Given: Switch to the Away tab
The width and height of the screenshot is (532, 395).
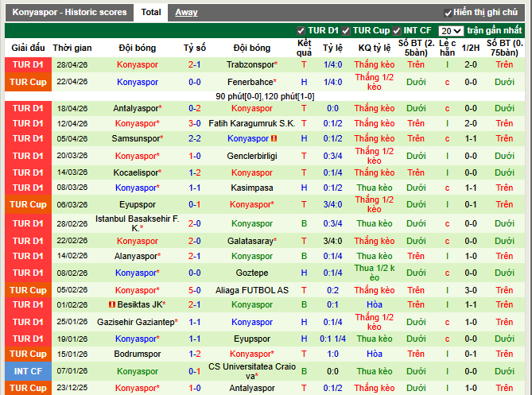Looking at the screenshot, I should (186, 13).
